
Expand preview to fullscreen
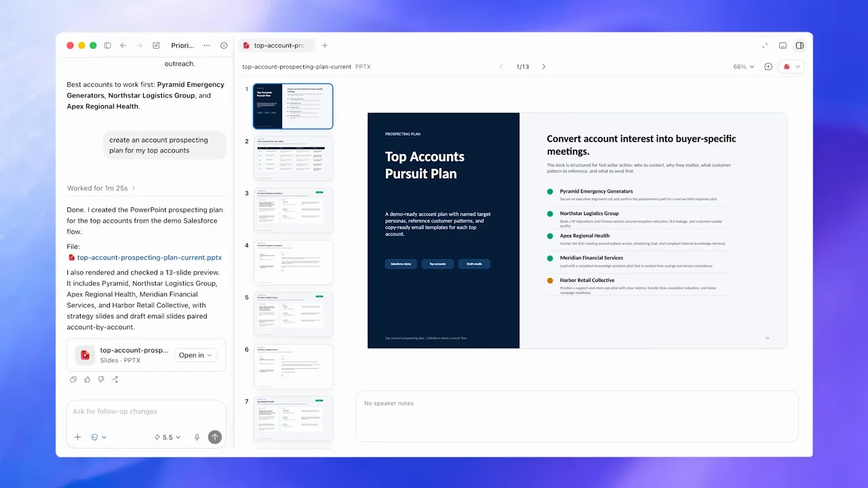click(x=765, y=45)
